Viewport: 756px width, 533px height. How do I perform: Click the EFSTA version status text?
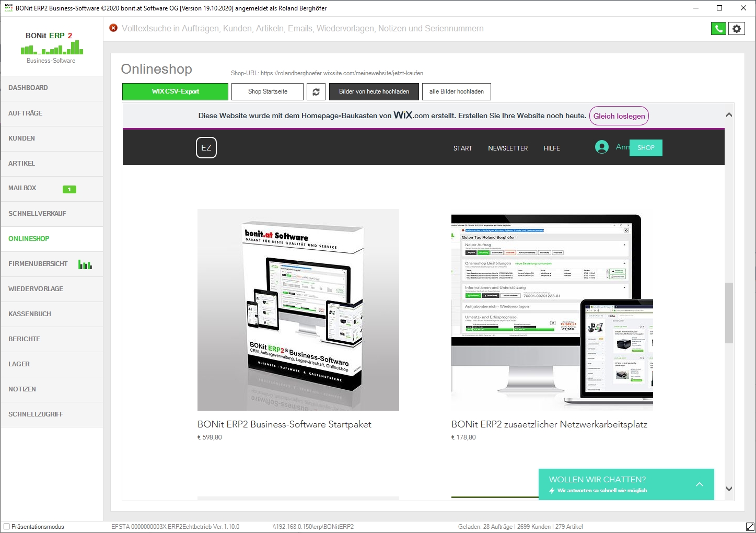click(176, 527)
